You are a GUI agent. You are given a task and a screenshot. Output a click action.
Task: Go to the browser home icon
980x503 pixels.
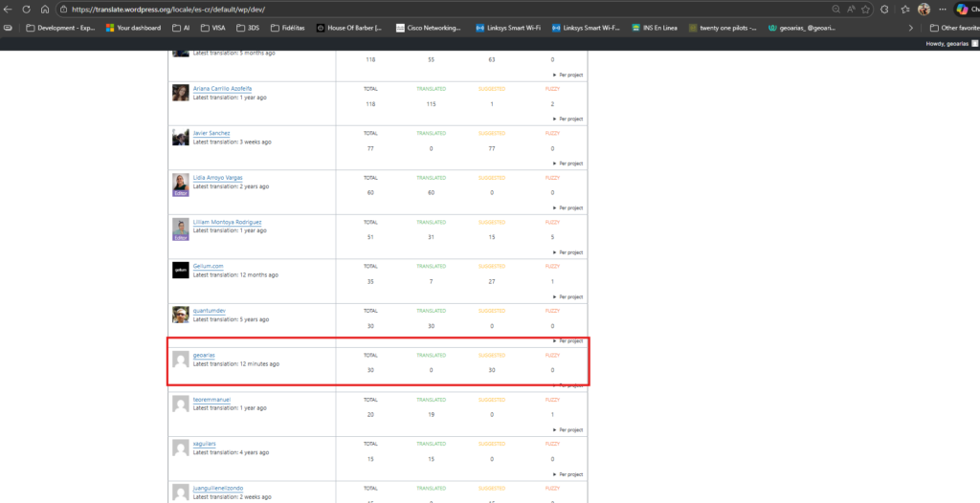(x=45, y=9)
